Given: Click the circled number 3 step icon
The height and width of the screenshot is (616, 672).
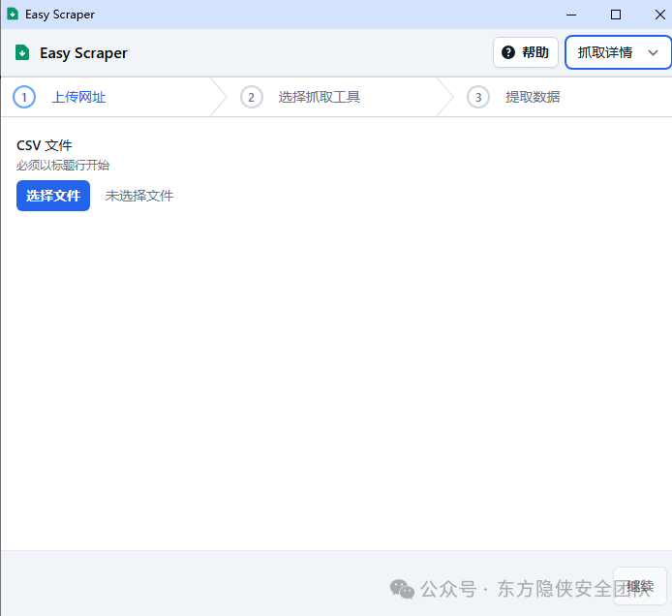Looking at the screenshot, I should click(x=478, y=97).
